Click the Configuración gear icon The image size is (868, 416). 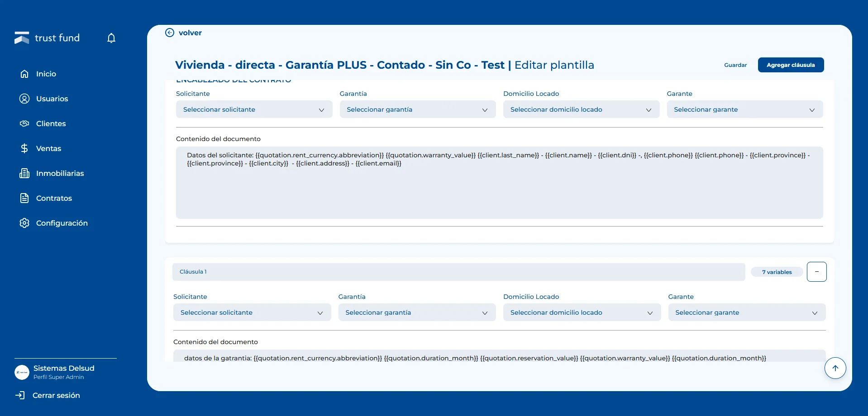(x=24, y=223)
